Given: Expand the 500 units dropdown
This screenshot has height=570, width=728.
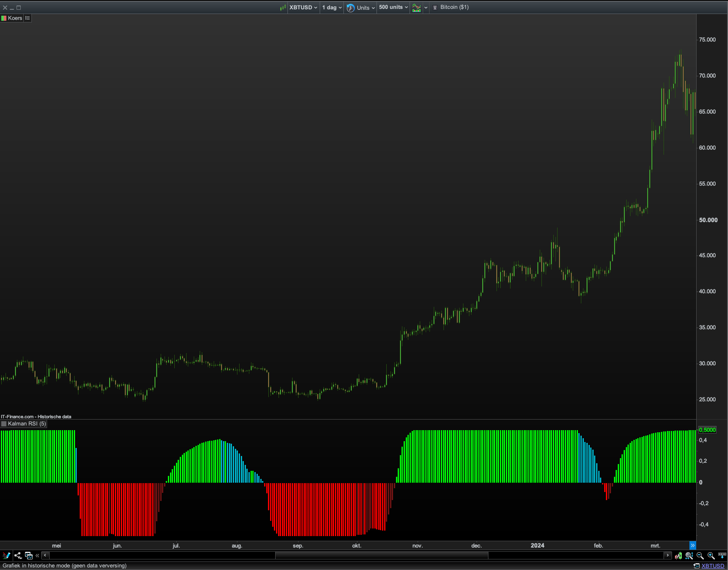Looking at the screenshot, I should point(393,7).
